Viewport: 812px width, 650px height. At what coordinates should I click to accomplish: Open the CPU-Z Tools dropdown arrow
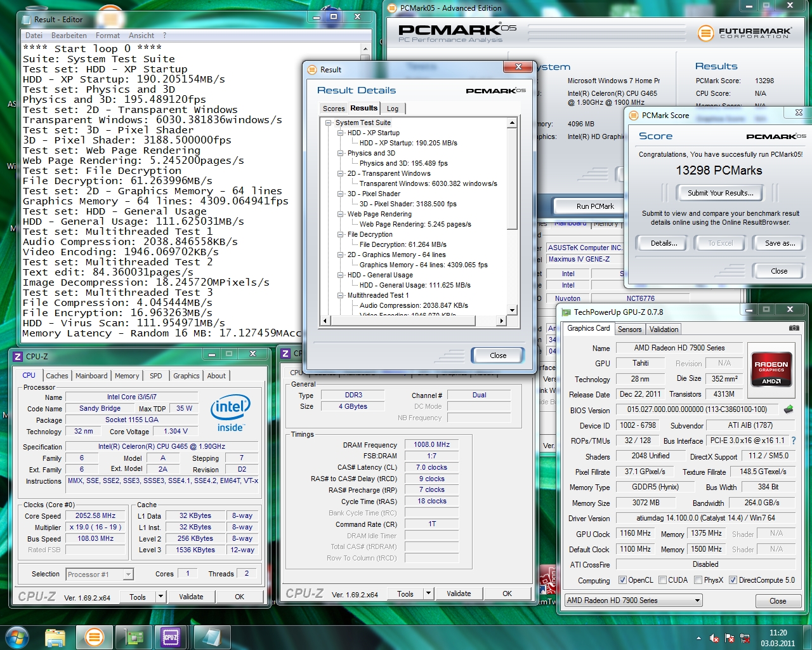point(160,597)
